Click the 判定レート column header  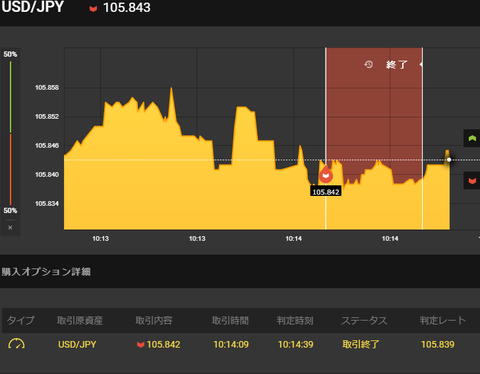[443, 320]
